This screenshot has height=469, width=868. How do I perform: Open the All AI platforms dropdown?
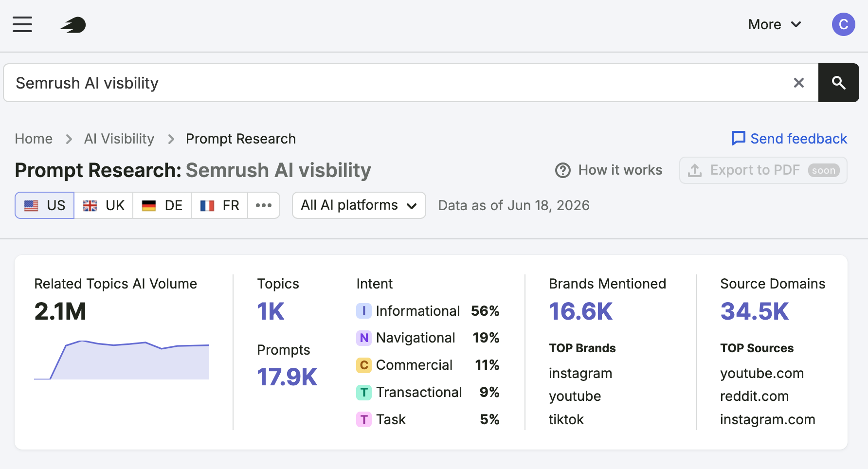(x=359, y=205)
